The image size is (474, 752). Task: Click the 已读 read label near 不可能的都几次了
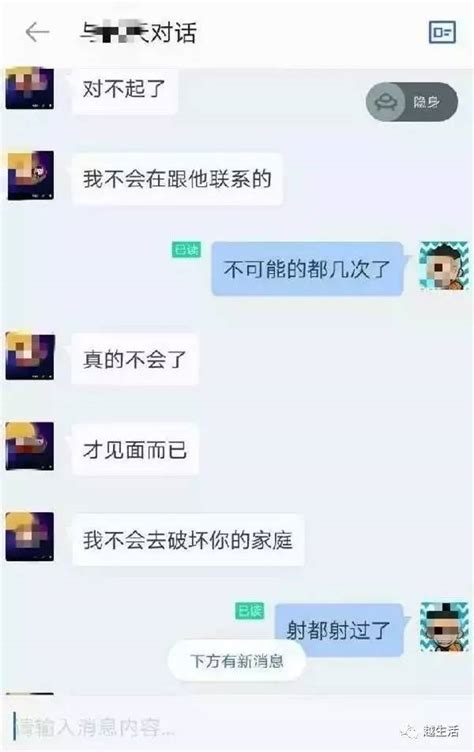coord(186,249)
